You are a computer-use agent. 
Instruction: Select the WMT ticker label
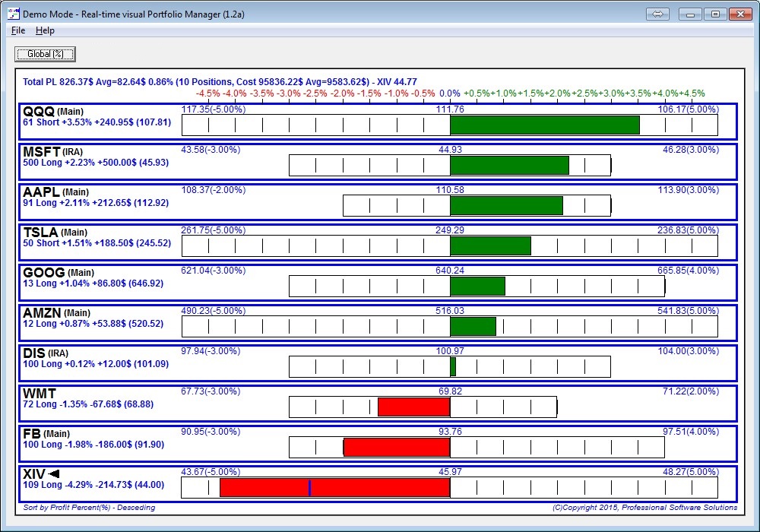(40, 393)
